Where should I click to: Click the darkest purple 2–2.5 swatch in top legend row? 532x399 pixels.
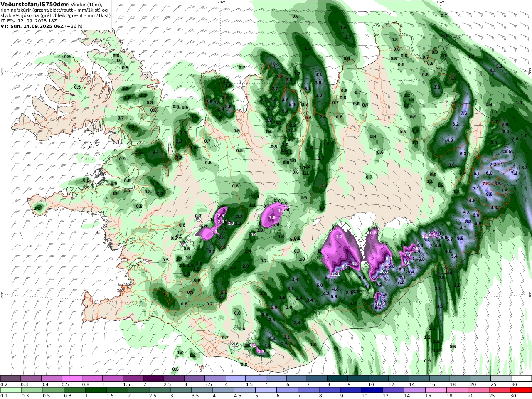153,378
